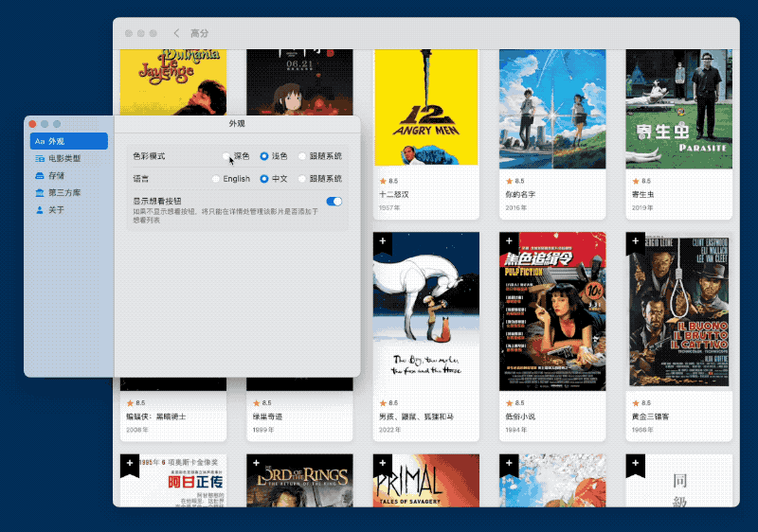
Task: Open the 寄生虫 Parasite movie poster
Action: [x=678, y=109]
